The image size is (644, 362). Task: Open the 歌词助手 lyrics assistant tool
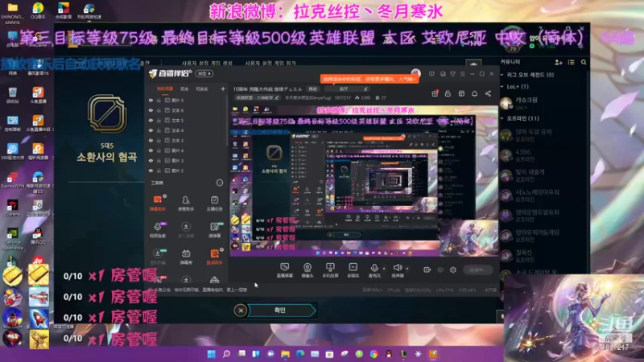coord(214,257)
